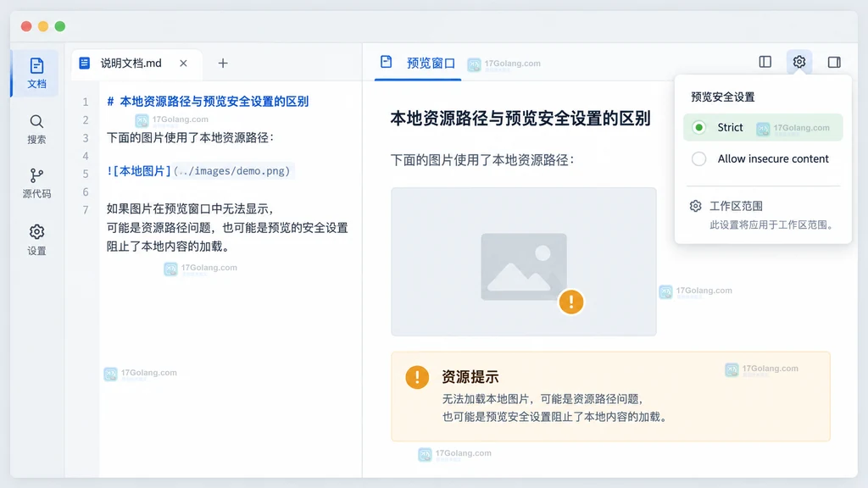Click the orange warning badge on image
The height and width of the screenshot is (488, 868).
[570, 302]
